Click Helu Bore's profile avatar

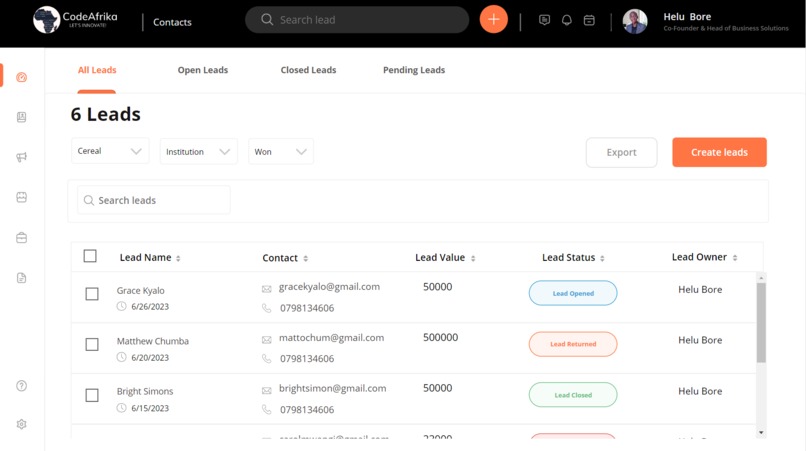(635, 22)
